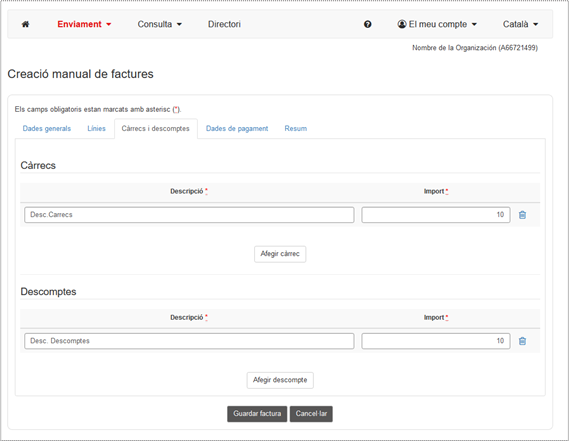Open the Directori menu item
Screen dimensions: 569x441
[224, 24]
